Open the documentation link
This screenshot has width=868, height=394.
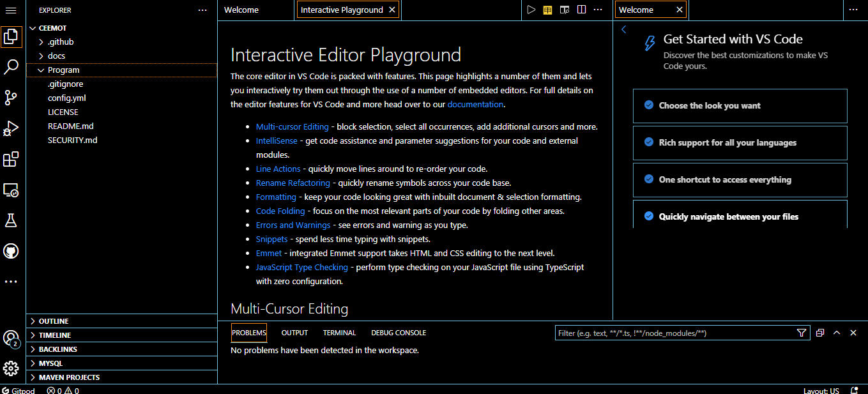tap(475, 104)
